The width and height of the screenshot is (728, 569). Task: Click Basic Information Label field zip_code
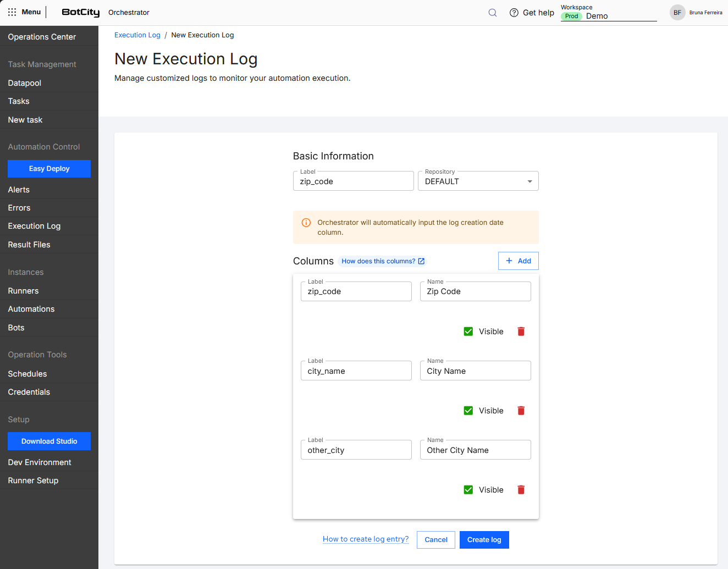pos(353,181)
